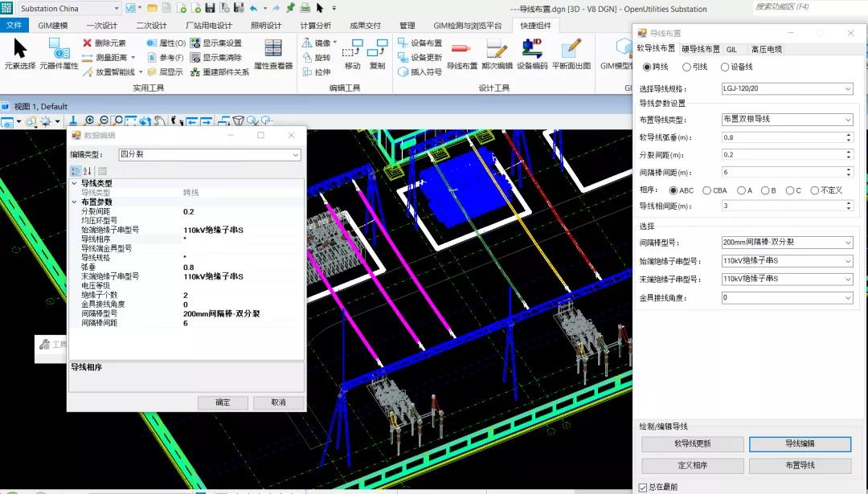
Task: Collapse the 导线类型 property group
Action: pos(74,183)
